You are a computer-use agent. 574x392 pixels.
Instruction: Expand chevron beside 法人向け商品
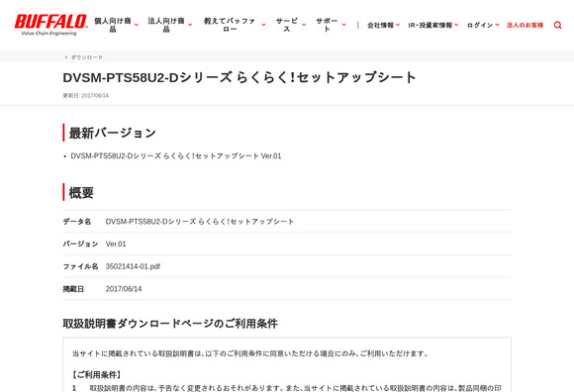(x=190, y=25)
